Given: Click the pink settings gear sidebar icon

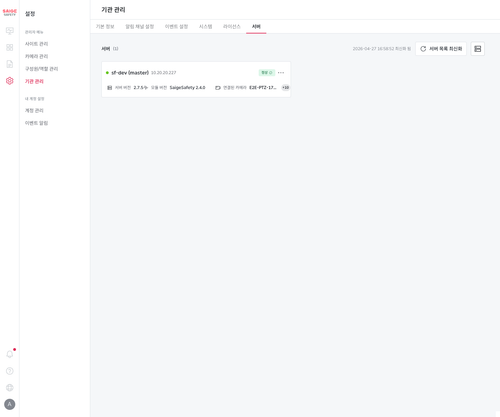Looking at the screenshot, I should point(10,81).
